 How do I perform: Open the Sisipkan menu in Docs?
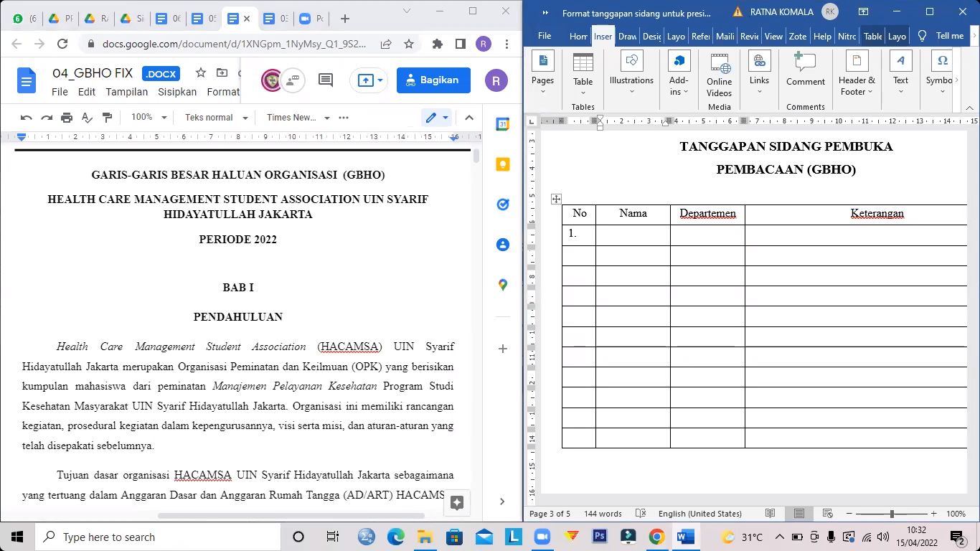tap(177, 92)
